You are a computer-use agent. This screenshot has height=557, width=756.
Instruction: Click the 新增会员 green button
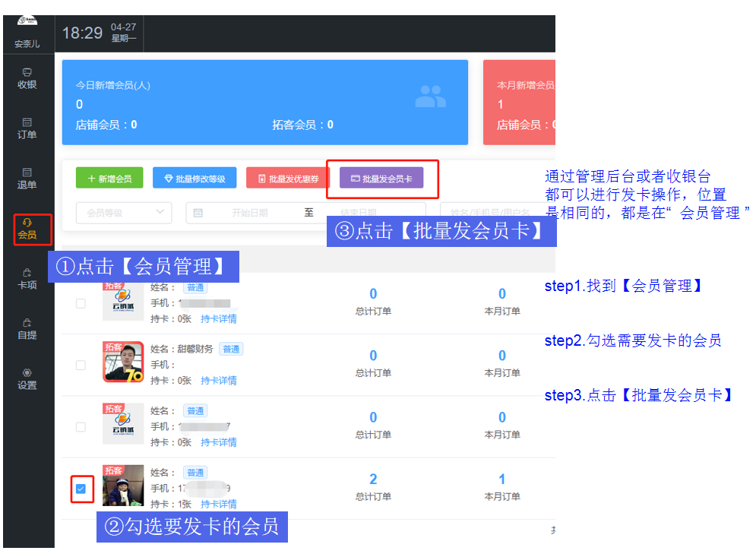pos(109,178)
